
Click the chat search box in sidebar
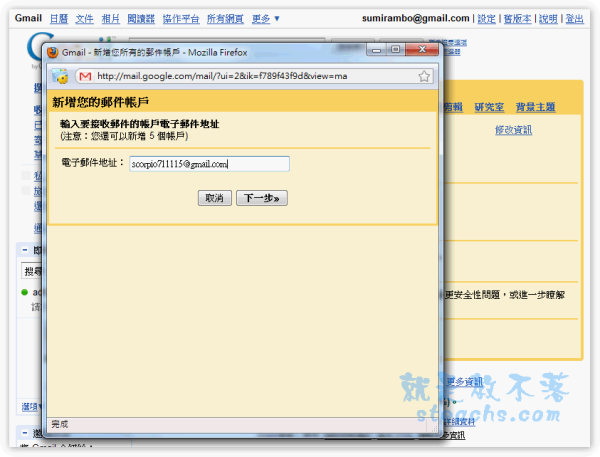click(x=32, y=271)
